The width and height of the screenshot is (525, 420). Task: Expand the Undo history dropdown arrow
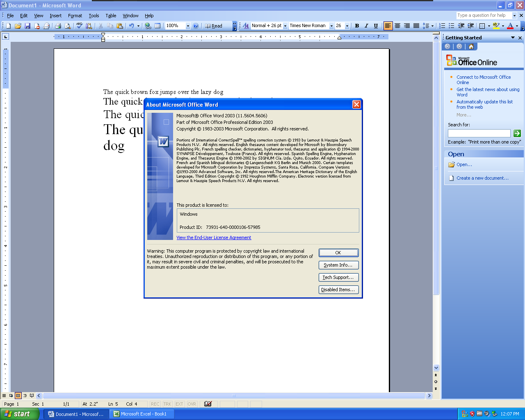(x=138, y=25)
